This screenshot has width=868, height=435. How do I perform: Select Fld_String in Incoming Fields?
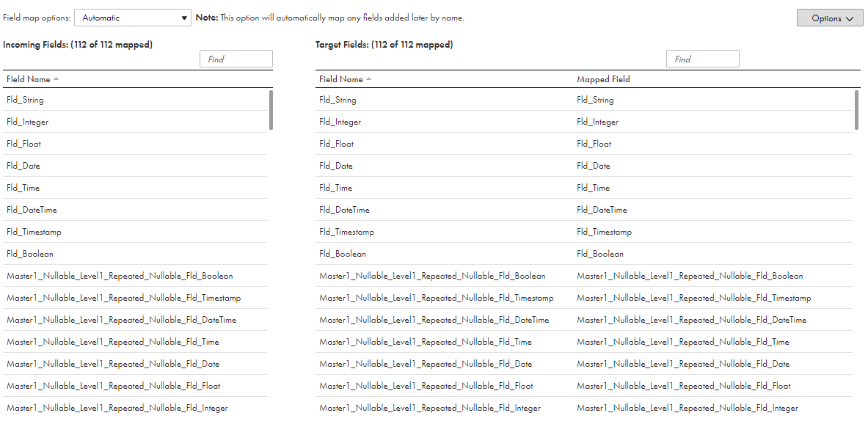click(x=25, y=100)
